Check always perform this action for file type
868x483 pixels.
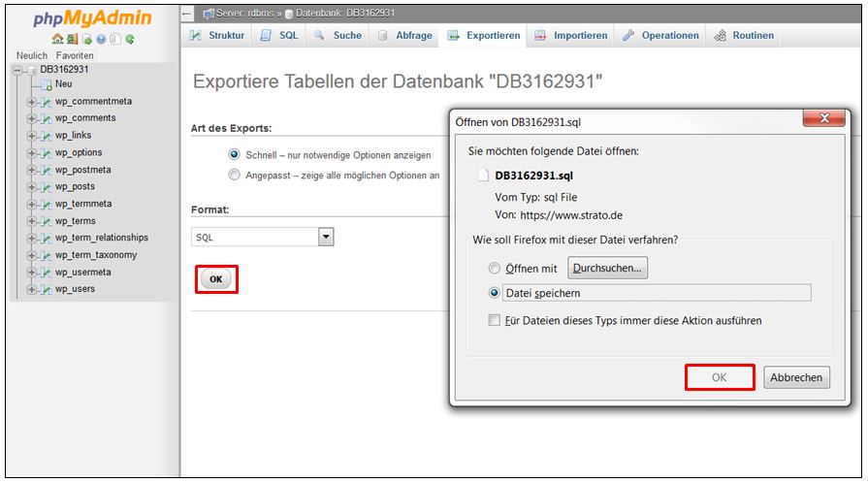point(495,320)
